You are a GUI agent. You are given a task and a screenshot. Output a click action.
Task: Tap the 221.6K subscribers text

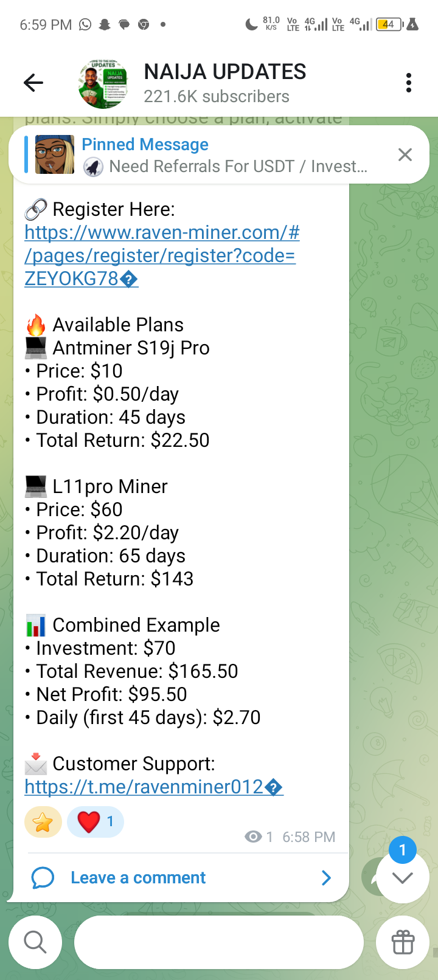click(x=217, y=97)
